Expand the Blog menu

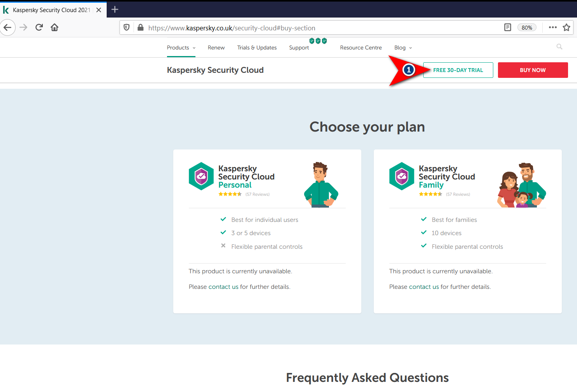(403, 47)
